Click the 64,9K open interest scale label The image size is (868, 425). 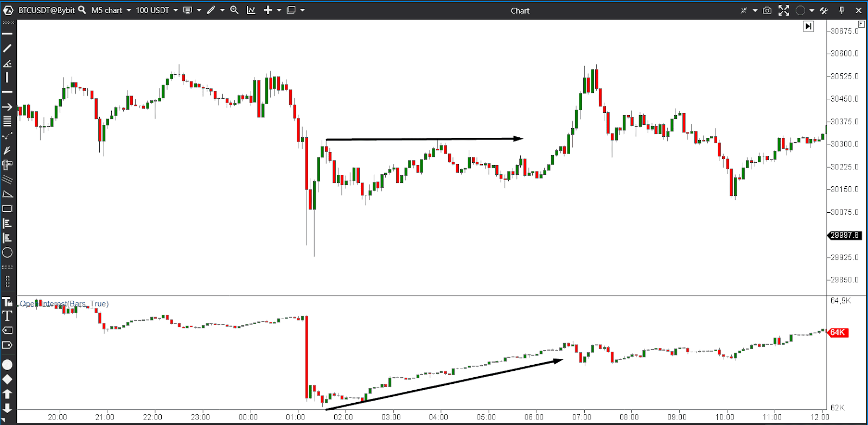point(840,301)
